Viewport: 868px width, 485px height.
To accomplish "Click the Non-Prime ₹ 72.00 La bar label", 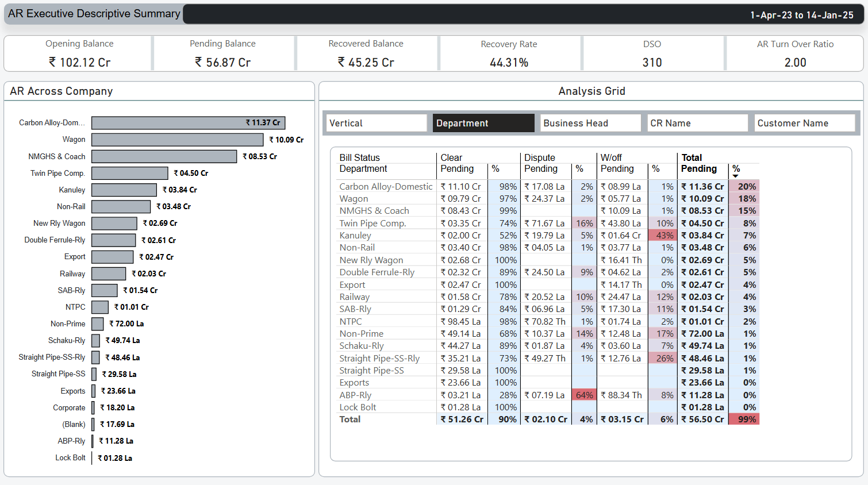I will pyautogui.click(x=126, y=324).
